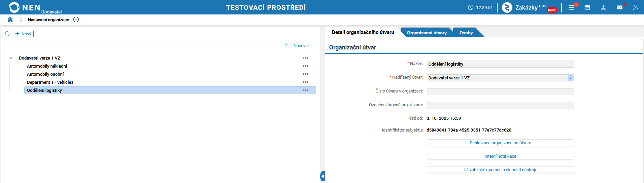This screenshot has width=644, height=183.
Task: Click Deaktivace organizačního útvaru button
Action: point(500,143)
